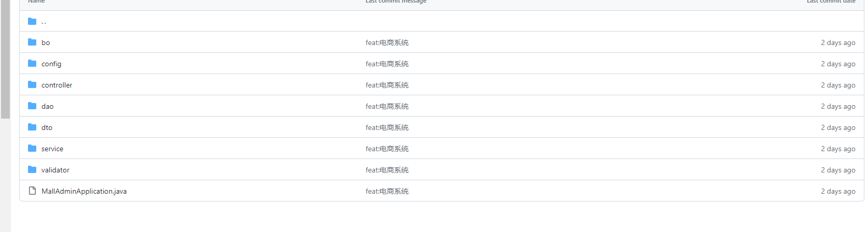Image resolution: width=868 pixels, height=232 pixels.
Task: Open commit message for MallAdminApplication.java
Action: pyautogui.click(x=387, y=191)
